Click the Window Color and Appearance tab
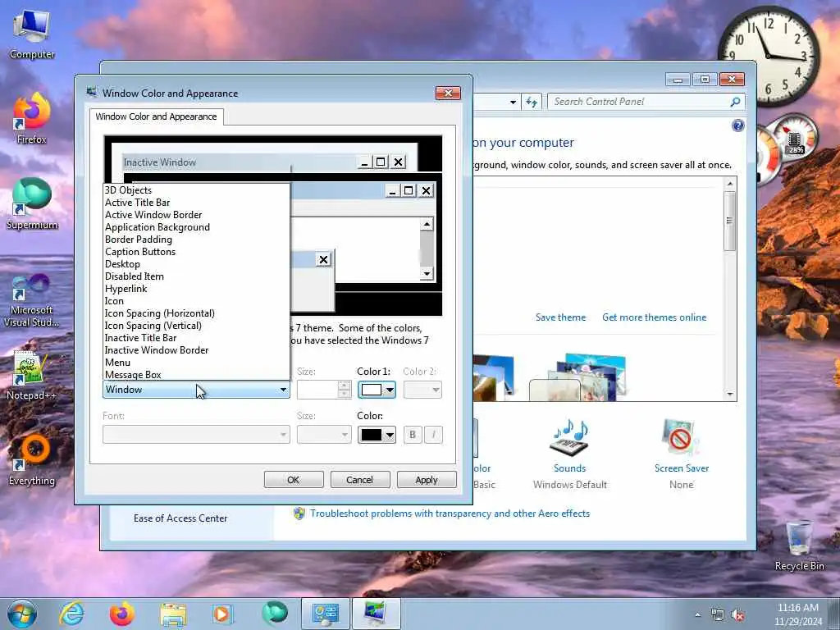Viewport: 840px width, 630px height. click(x=157, y=116)
